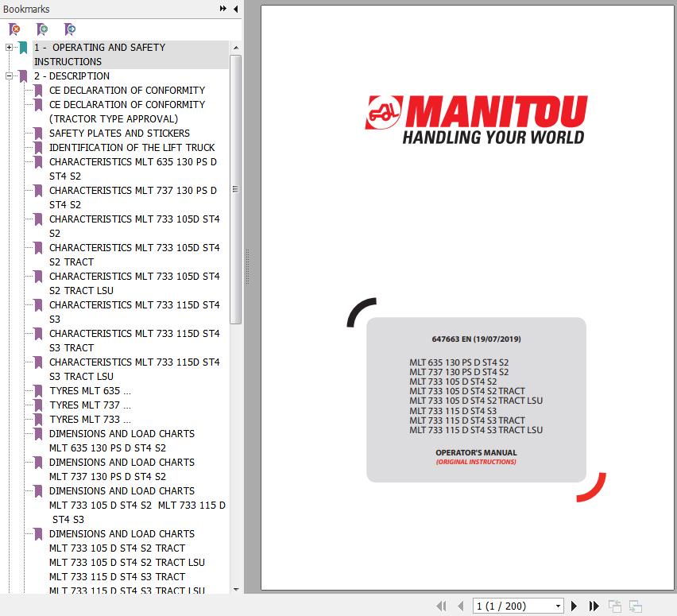
Task: Open CE Declaration of Conformity bookmark
Action: tap(127, 91)
